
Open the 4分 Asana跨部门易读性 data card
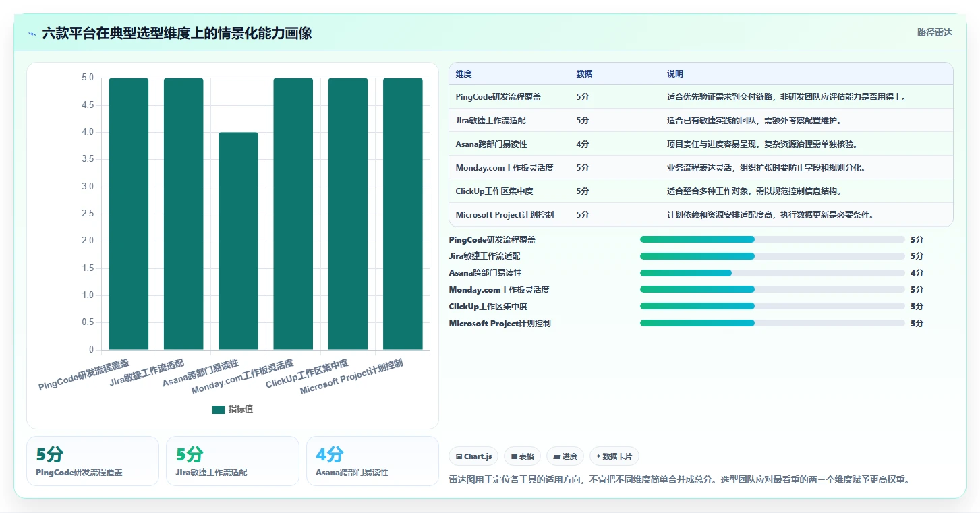(x=372, y=461)
